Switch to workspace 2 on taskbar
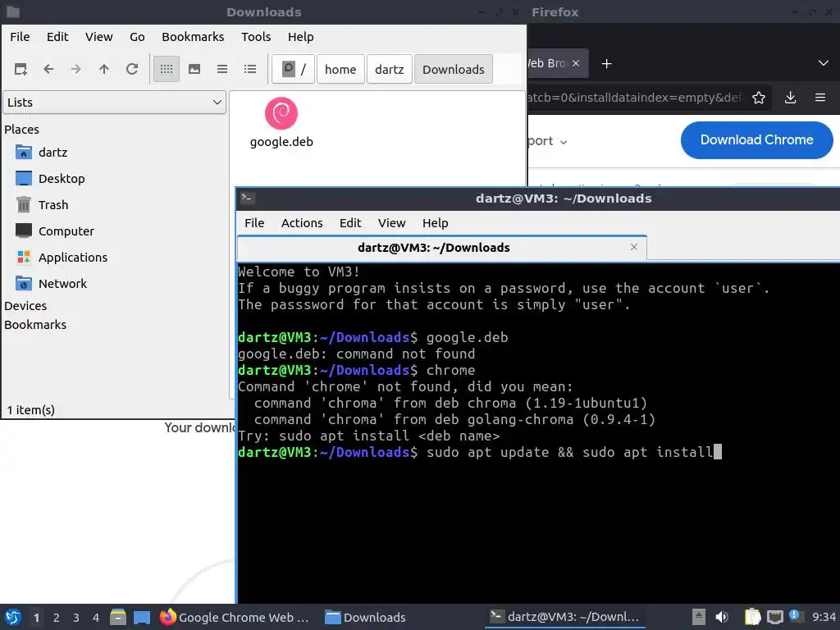The image size is (840, 630). click(57, 618)
